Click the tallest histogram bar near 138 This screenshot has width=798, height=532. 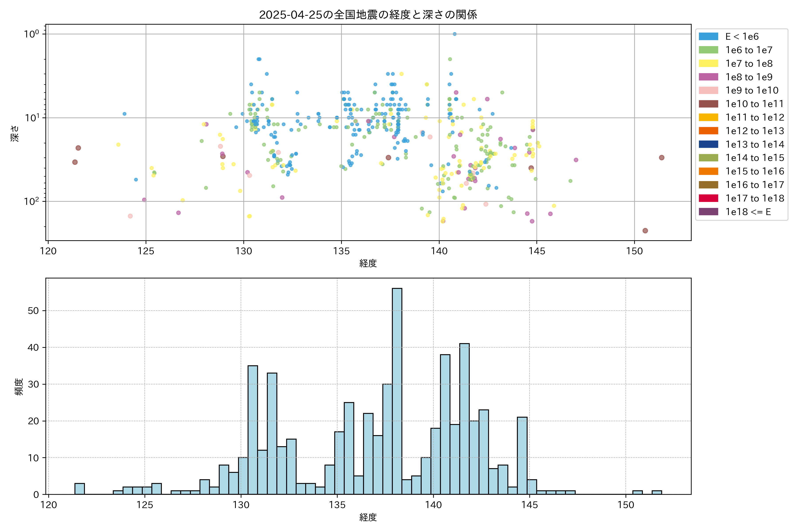(397, 390)
